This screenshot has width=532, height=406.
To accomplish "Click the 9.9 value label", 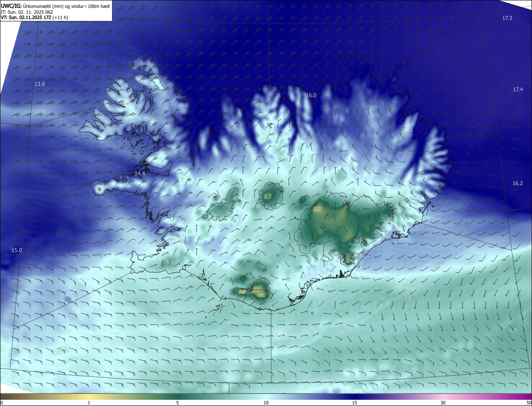I will coord(235,358).
